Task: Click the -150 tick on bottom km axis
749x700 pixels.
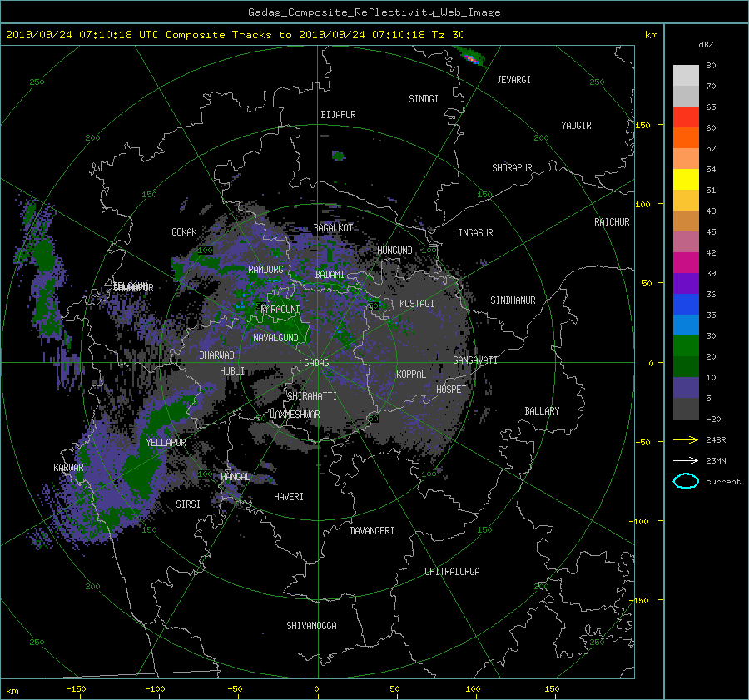Action: coord(76,688)
